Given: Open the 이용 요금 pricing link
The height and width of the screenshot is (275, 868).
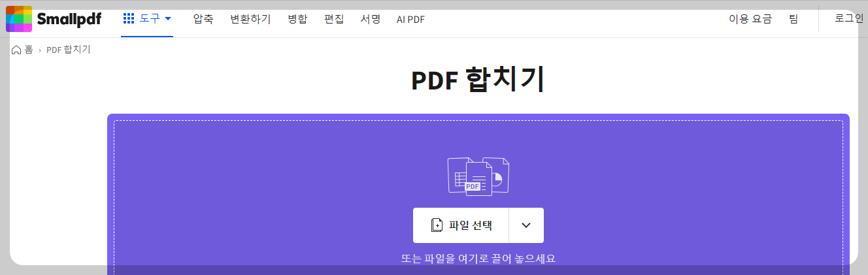Looking at the screenshot, I should tap(750, 20).
